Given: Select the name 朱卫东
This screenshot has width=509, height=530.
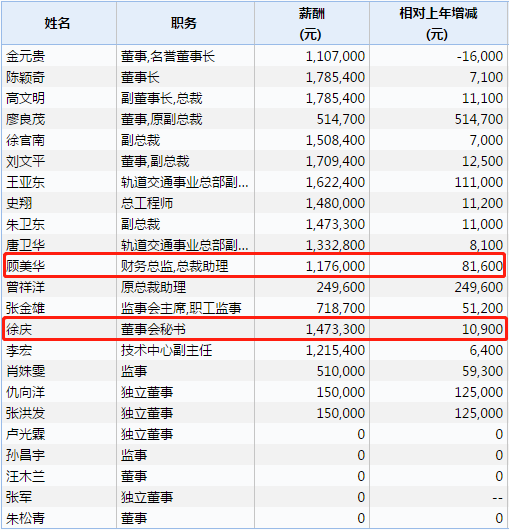Looking at the screenshot, I should (25, 224).
